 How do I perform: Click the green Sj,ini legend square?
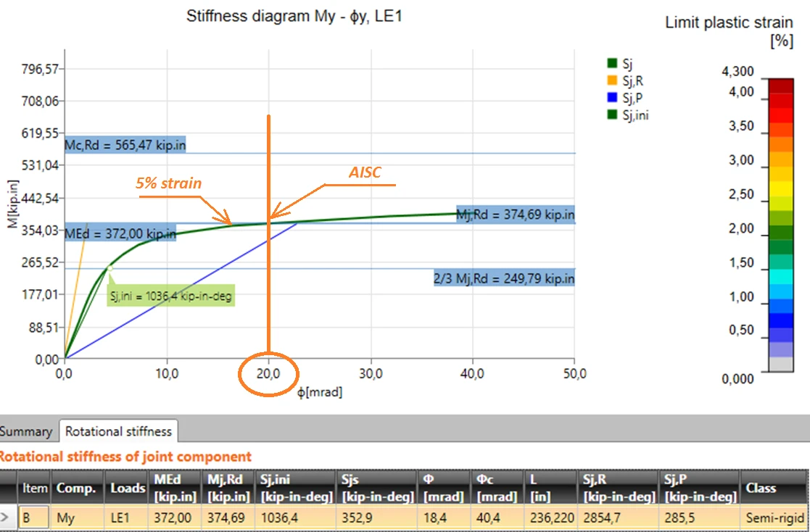click(612, 114)
